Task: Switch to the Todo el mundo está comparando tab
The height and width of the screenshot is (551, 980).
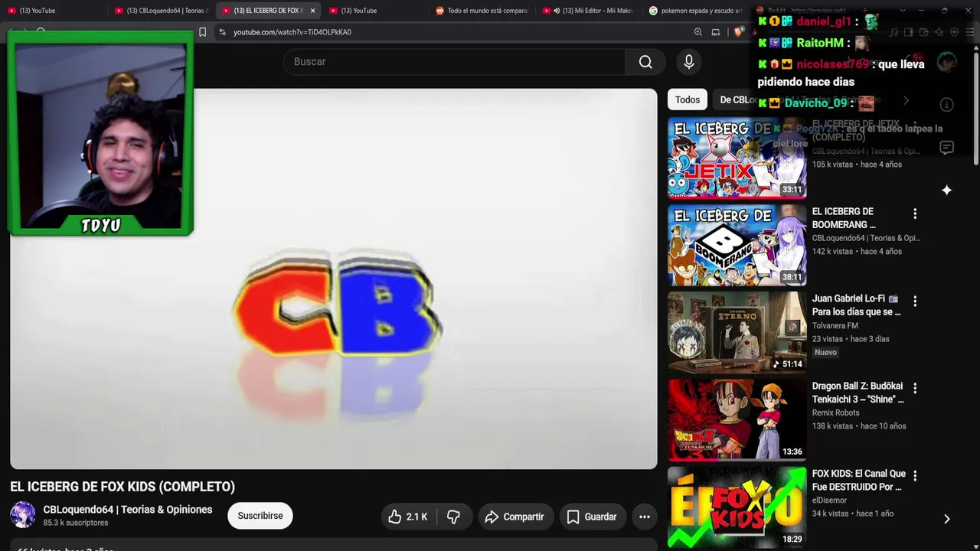Action: (482, 11)
